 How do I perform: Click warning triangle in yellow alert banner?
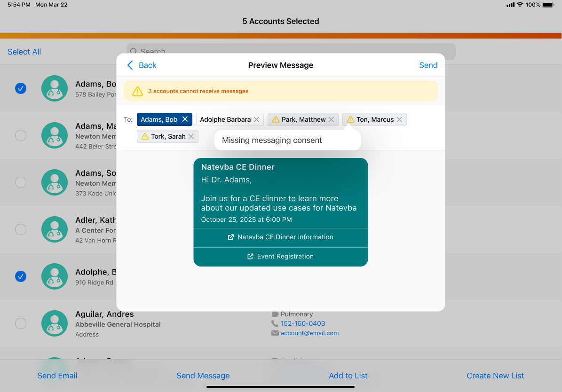pos(137,91)
